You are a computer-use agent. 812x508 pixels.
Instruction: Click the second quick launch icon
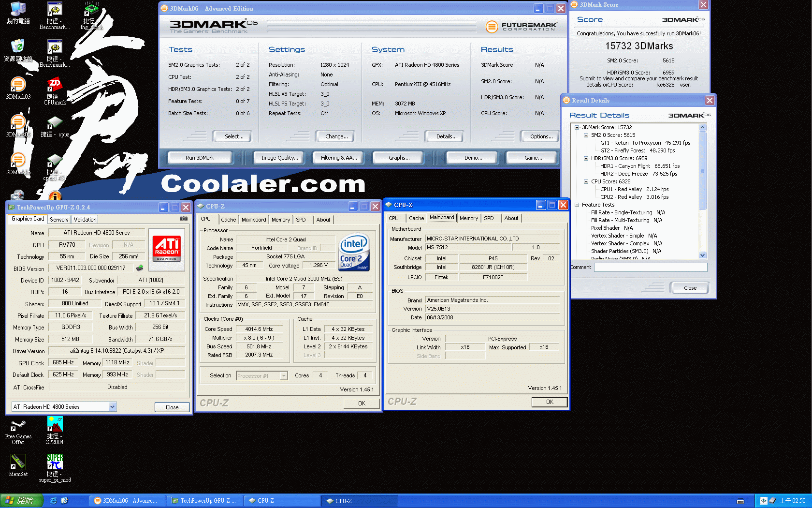[x=64, y=501]
